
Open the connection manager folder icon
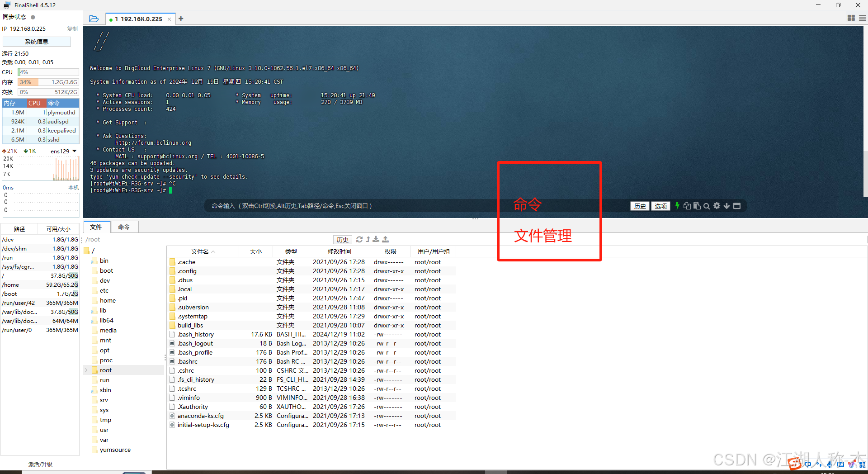tap(94, 19)
